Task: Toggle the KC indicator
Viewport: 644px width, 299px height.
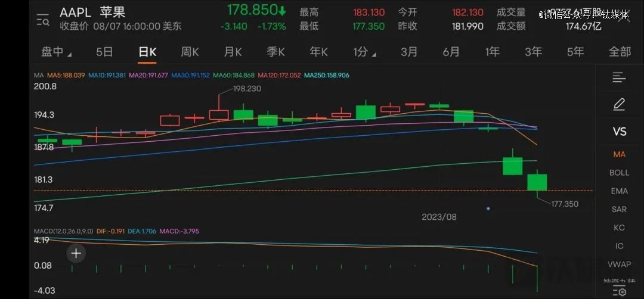Action: (x=620, y=228)
